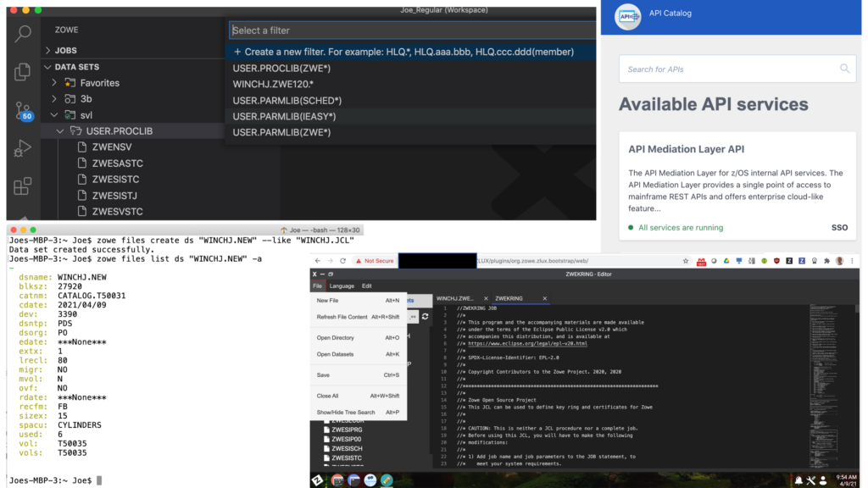This screenshot has height=488, width=868.
Task: Click the Not Secure warning in address bar
Action: point(375,261)
